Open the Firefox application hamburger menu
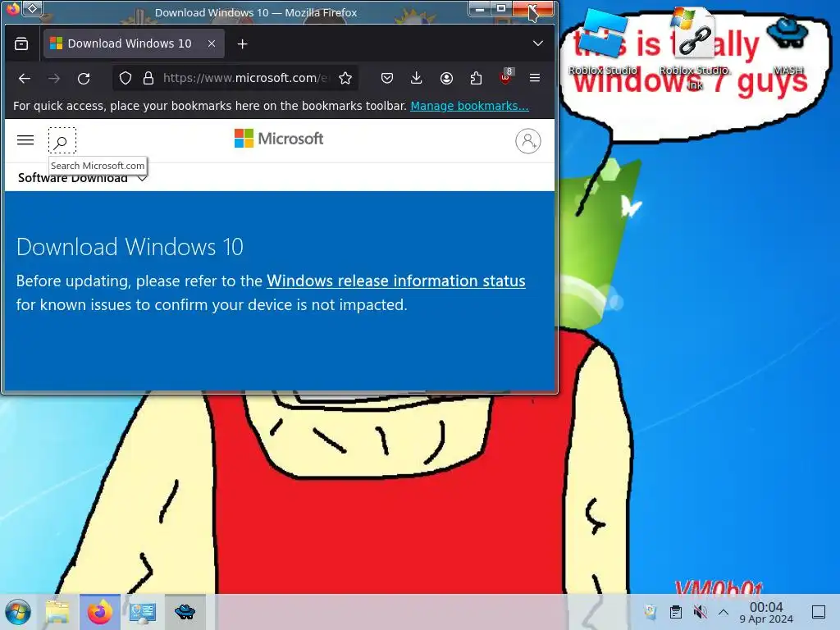This screenshot has width=840, height=630. click(535, 78)
